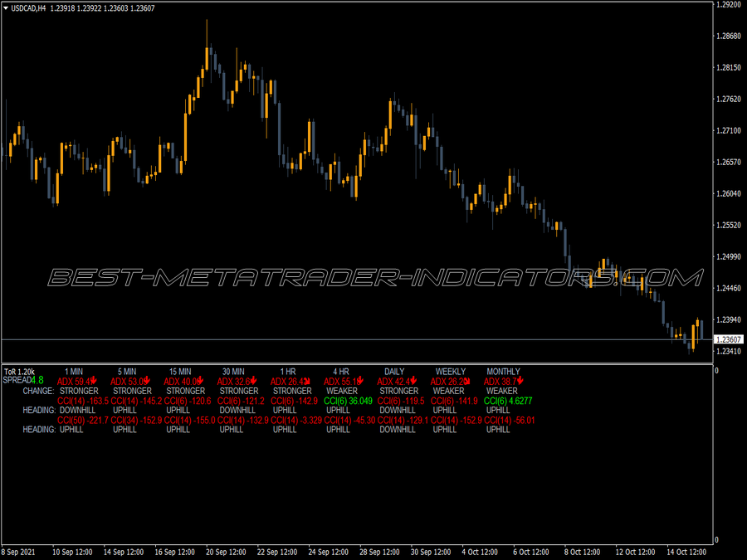Viewport: 747px width, 560px height.
Task: Click the 1.29200 price axis label
Action: (729, 5)
